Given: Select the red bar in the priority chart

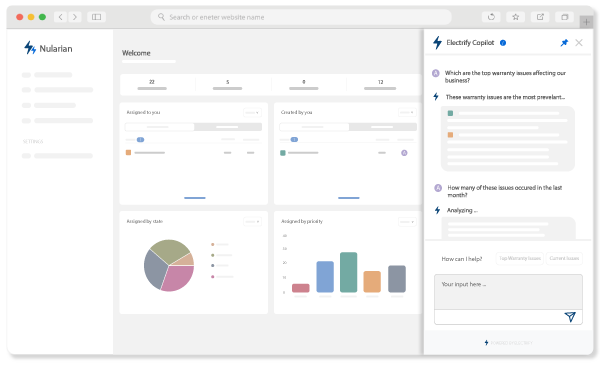Looking at the screenshot, I should tap(300, 288).
